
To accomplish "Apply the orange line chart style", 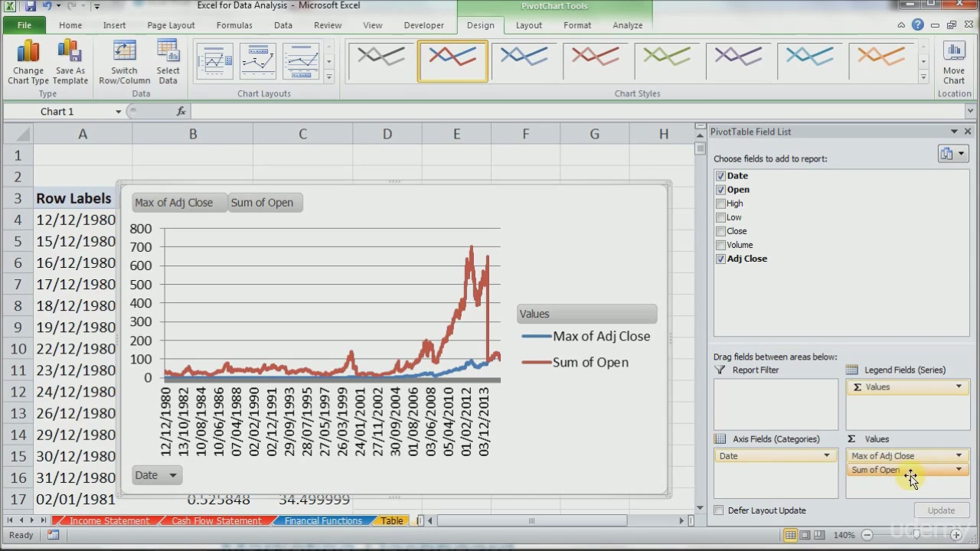I will (x=880, y=61).
